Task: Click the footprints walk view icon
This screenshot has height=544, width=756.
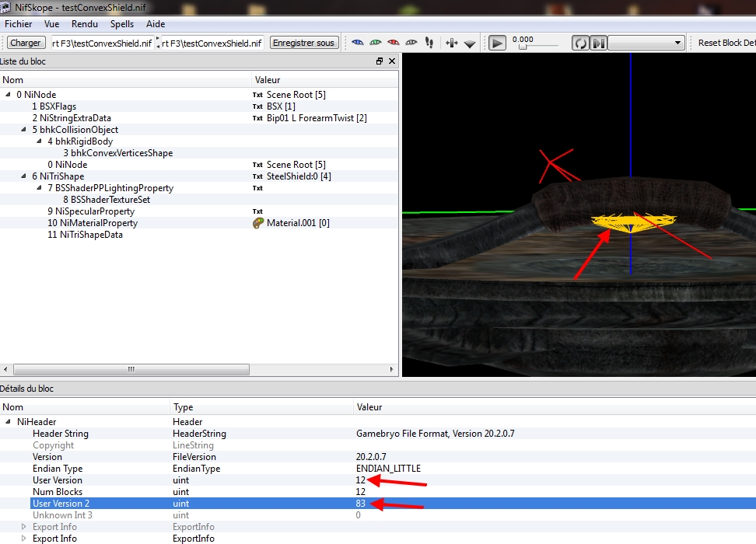Action: 429,43
